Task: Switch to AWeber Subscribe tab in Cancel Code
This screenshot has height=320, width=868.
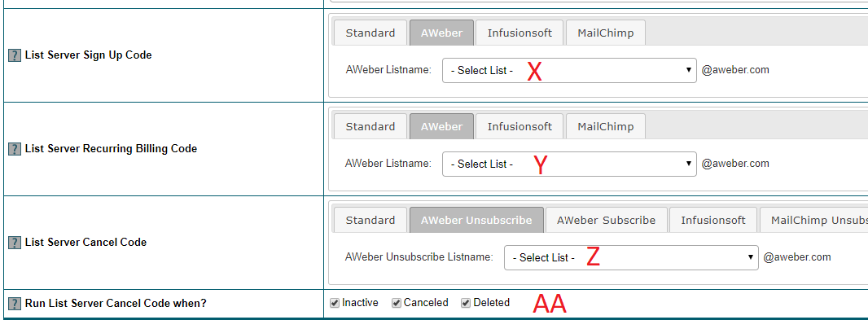Action: [606, 220]
